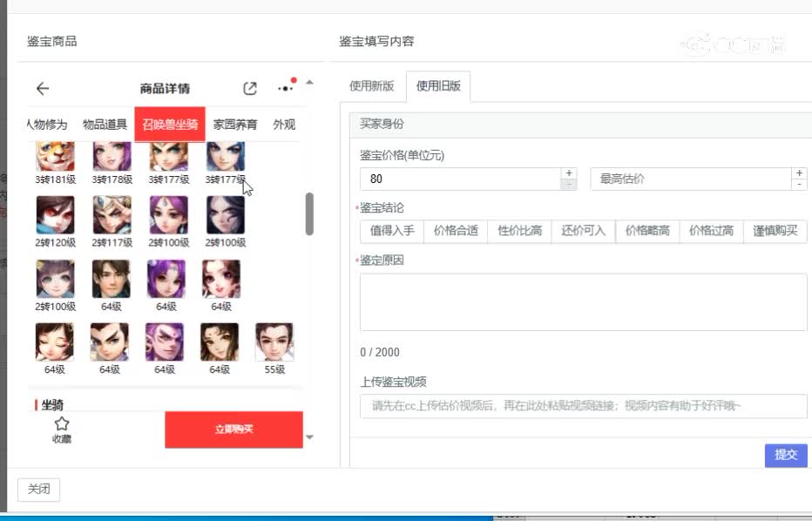Click the back arrow in 商品详情 header
Screen dimensions: 812x521
(x=43, y=88)
